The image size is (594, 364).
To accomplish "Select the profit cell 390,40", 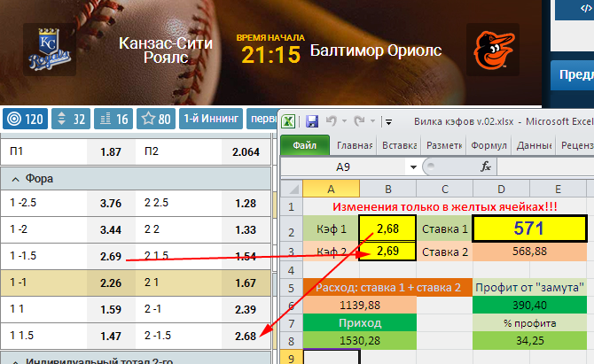I will click(x=529, y=306).
